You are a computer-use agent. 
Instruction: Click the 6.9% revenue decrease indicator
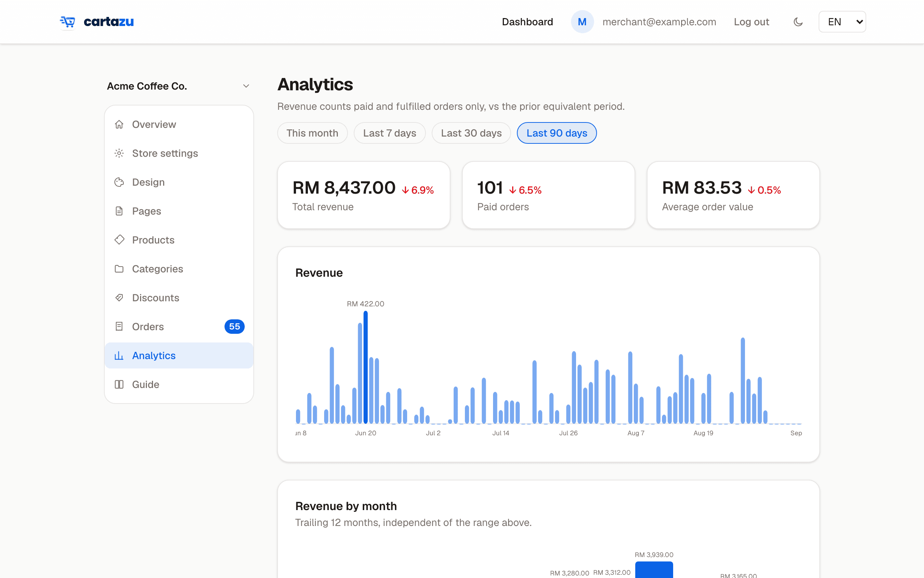pos(418,190)
